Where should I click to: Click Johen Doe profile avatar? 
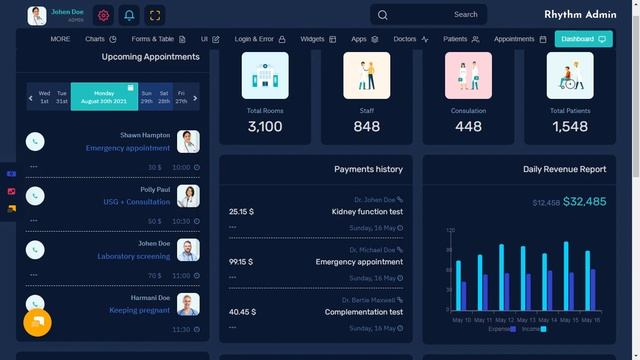point(37,16)
